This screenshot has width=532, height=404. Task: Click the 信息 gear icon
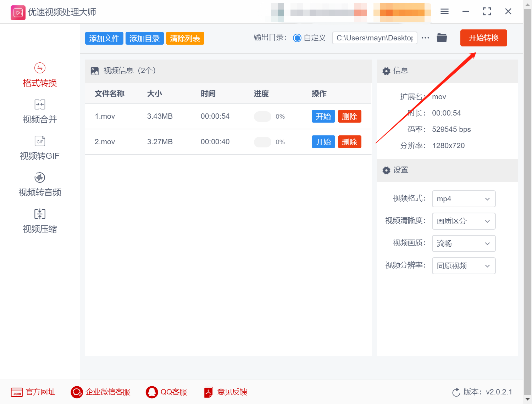tap(386, 71)
